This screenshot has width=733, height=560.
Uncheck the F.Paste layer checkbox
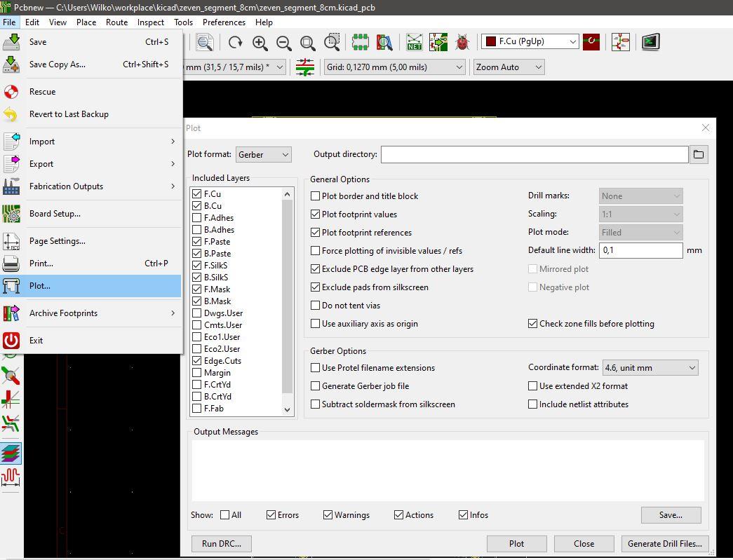pyautogui.click(x=197, y=242)
